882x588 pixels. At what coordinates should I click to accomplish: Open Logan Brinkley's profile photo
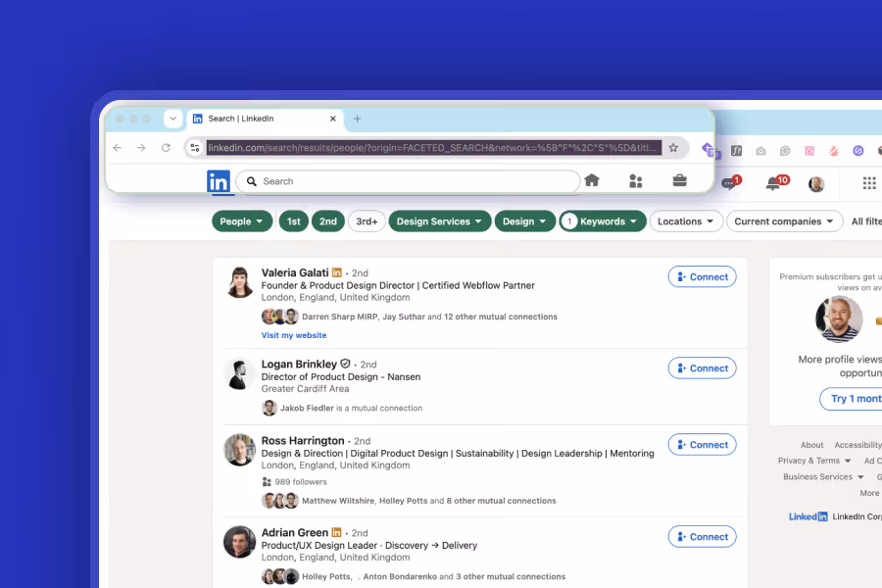coord(240,374)
